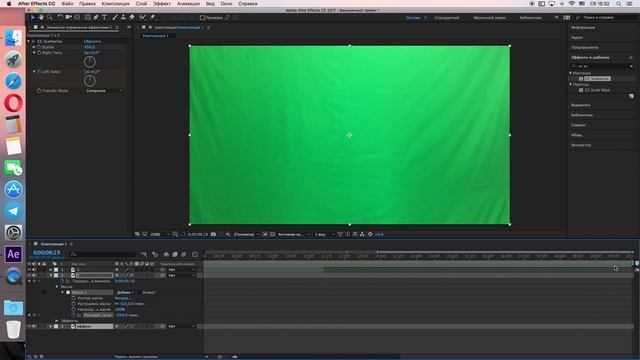Select the arrow Selection tool
640x360 pixels.
pos(33,17)
